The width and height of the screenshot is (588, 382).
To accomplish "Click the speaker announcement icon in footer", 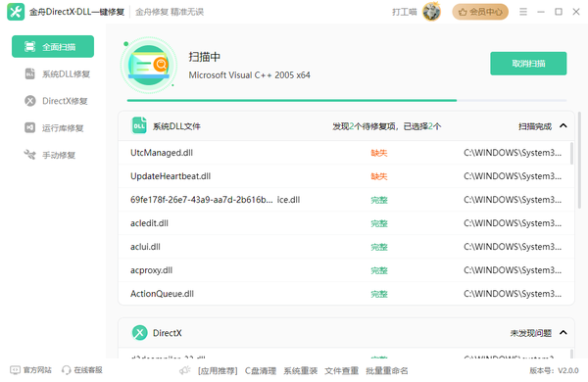I will point(185,370).
